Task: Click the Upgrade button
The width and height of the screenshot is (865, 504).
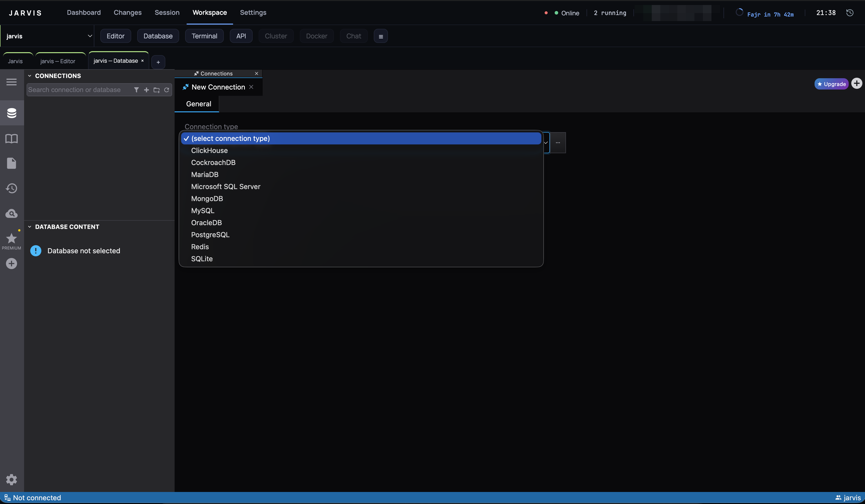Action: 831,84
